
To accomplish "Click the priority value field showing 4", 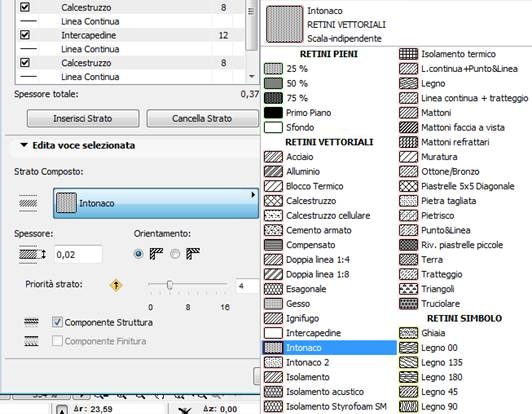I will (247, 286).
